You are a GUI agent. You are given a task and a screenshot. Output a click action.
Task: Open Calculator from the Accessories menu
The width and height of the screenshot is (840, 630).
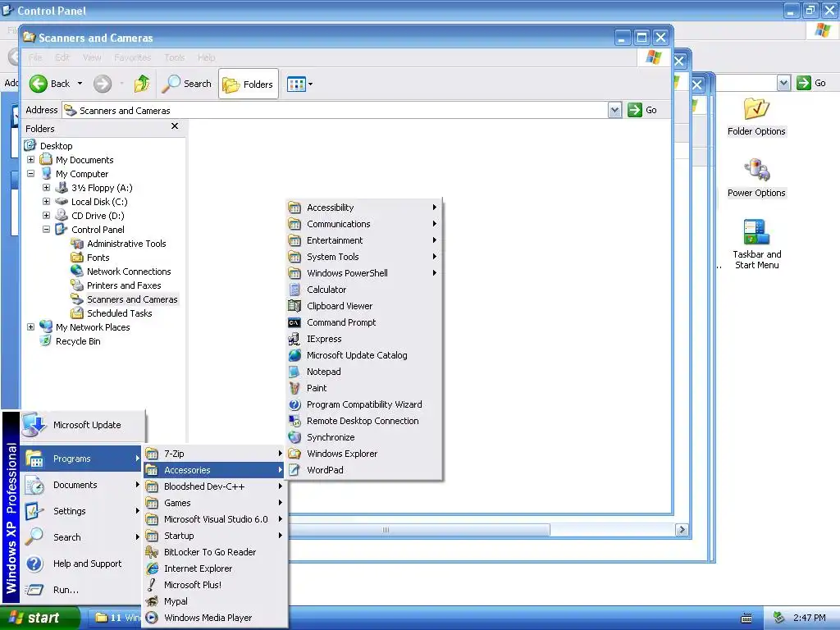[x=364, y=290]
